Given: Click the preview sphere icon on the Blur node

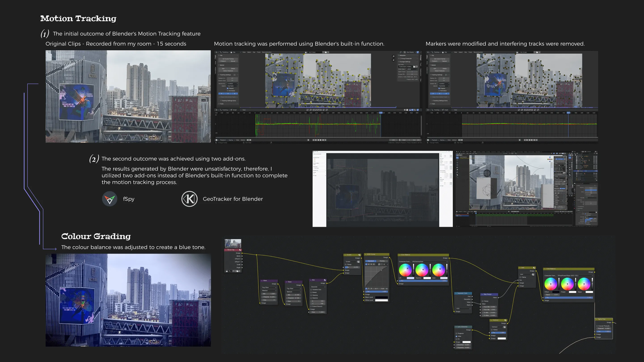Looking at the screenshot, I should point(325,280).
